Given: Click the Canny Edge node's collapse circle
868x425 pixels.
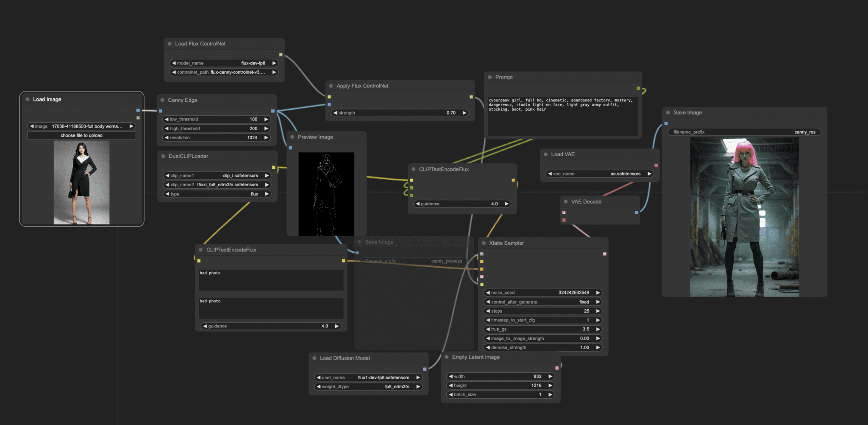Looking at the screenshot, I should [x=163, y=100].
